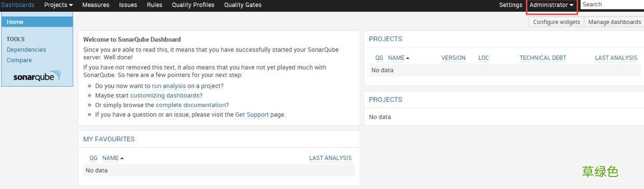The height and width of the screenshot is (189, 644).
Task: Open the Compare tool link
Action: coord(19,60)
